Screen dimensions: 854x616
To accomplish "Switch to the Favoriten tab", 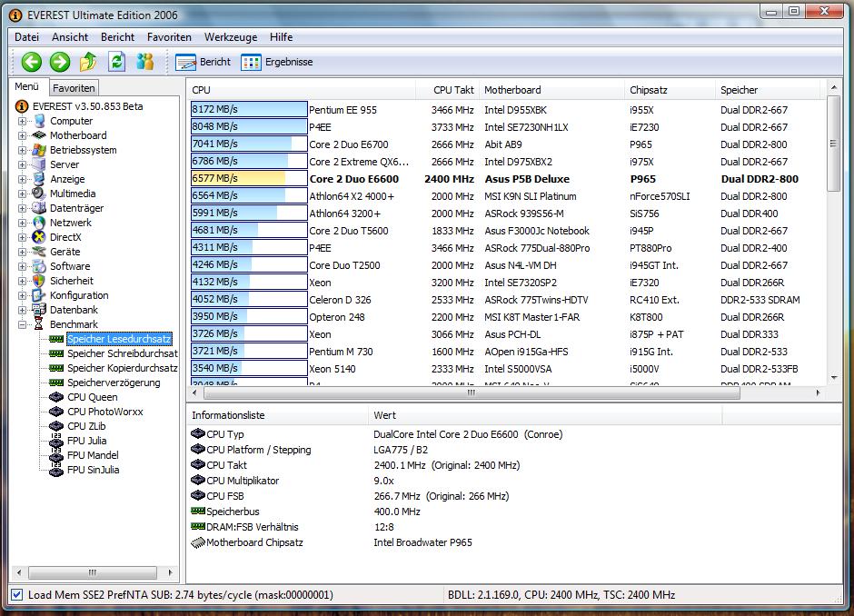I will pos(74,88).
